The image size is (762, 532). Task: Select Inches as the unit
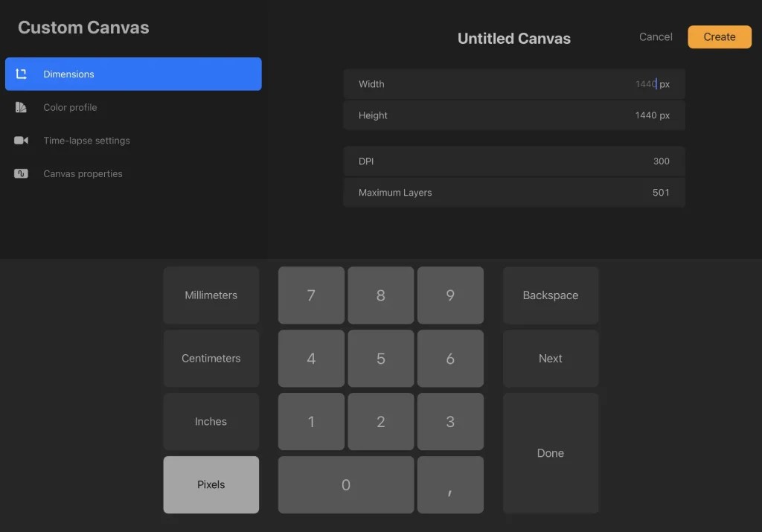pos(211,421)
